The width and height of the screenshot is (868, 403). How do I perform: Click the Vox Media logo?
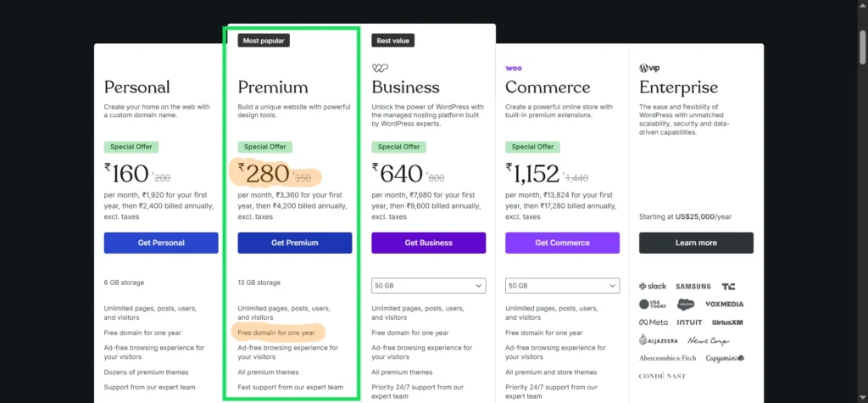click(724, 304)
